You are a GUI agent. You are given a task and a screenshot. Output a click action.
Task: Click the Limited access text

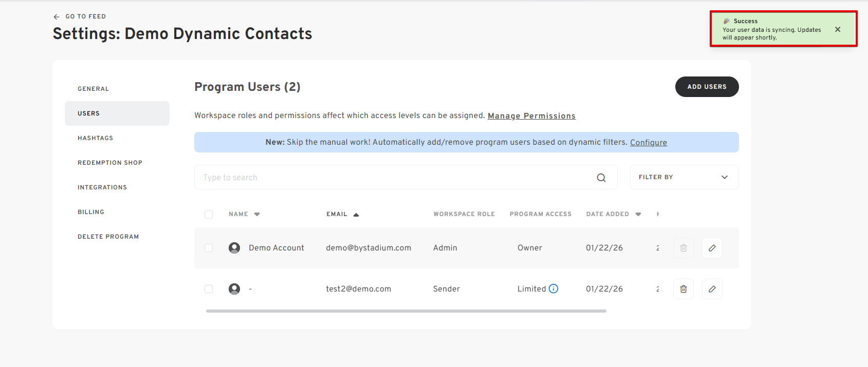pos(532,289)
